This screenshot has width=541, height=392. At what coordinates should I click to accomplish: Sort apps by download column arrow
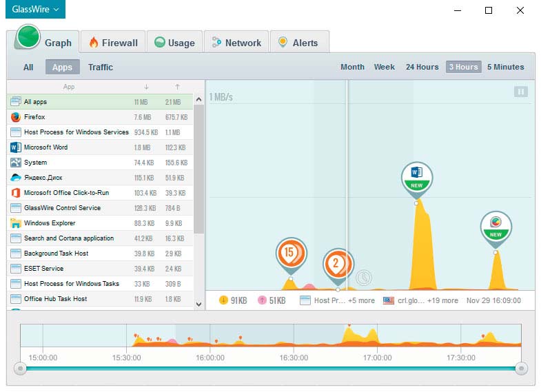pos(146,87)
